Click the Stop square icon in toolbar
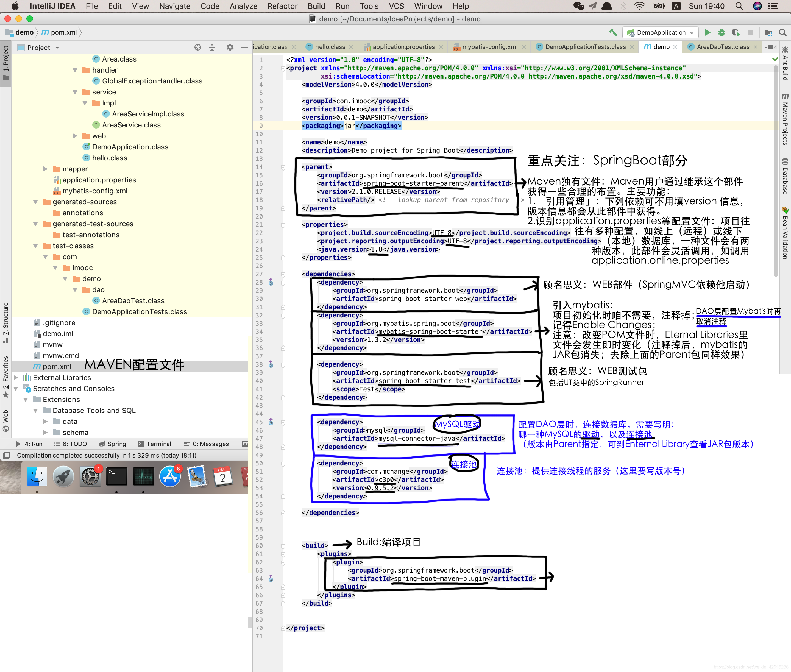 (750, 32)
